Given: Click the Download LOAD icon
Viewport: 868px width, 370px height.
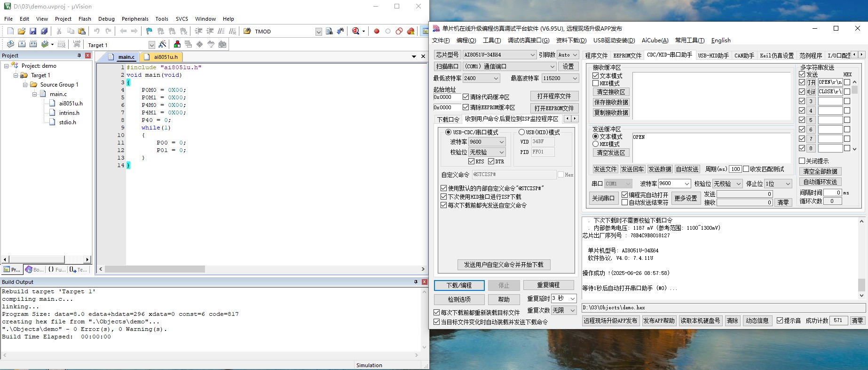Looking at the screenshot, I should (77, 44).
